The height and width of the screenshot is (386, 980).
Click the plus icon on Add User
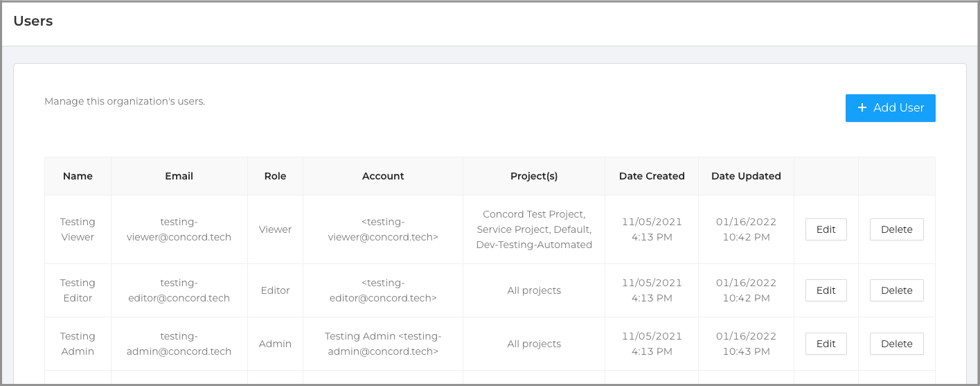(x=862, y=108)
